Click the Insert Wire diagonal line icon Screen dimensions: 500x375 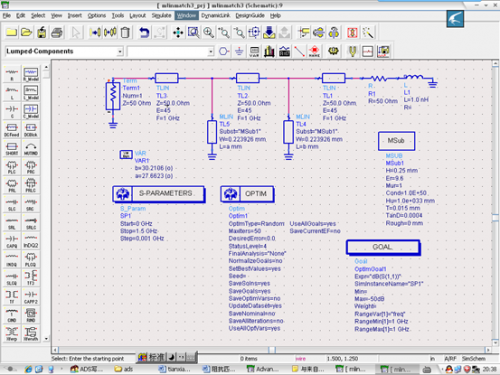coord(300,51)
